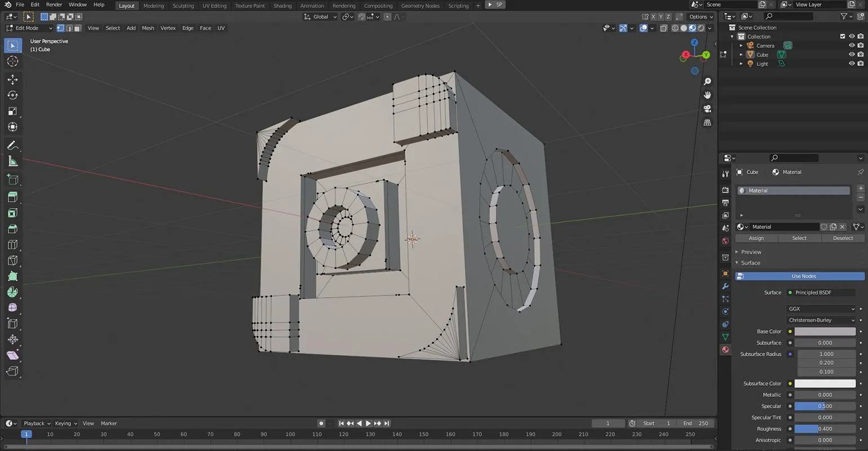This screenshot has width=868, height=451.
Task: Open the Mesh menu
Action: tap(148, 28)
